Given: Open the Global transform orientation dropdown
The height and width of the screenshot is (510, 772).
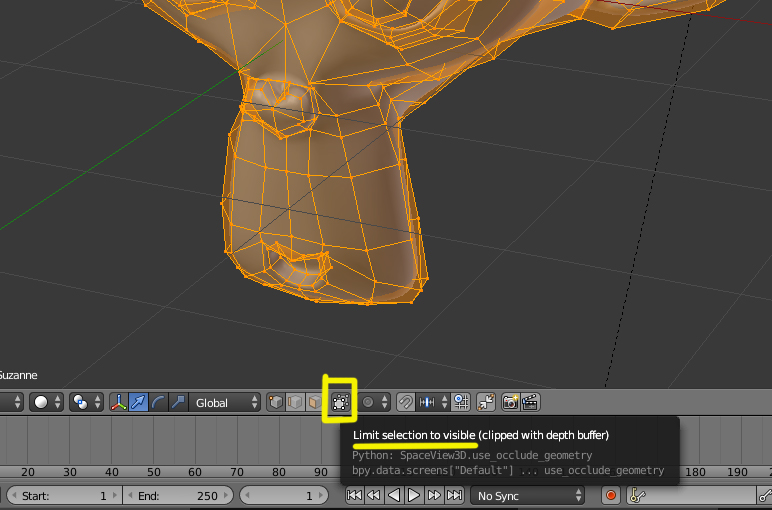Looking at the screenshot, I should pyautogui.click(x=226, y=402).
